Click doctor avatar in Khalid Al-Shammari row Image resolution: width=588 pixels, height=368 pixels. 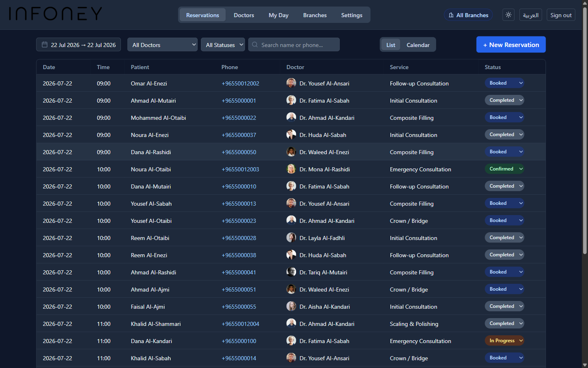(x=291, y=323)
